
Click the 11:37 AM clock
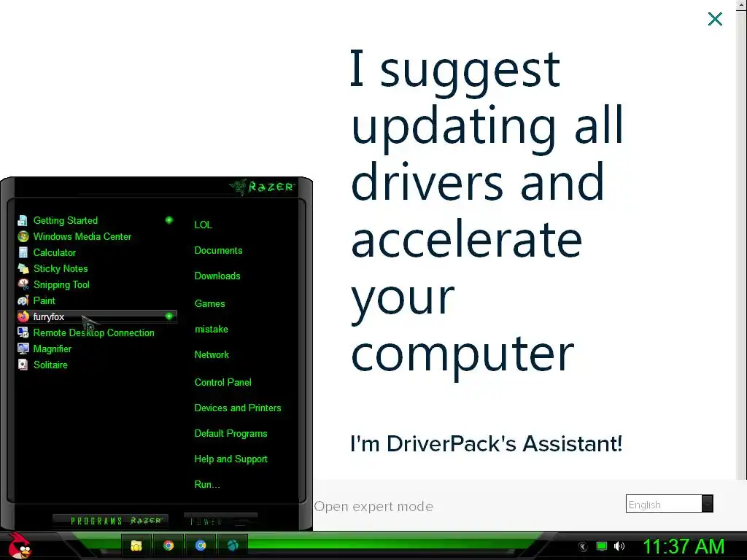coord(684,547)
